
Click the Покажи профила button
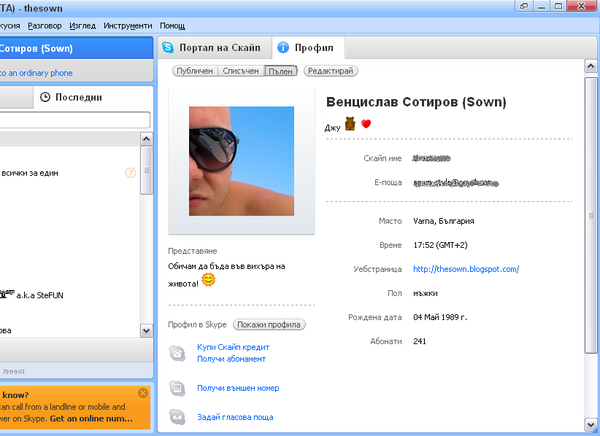pos(269,325)
